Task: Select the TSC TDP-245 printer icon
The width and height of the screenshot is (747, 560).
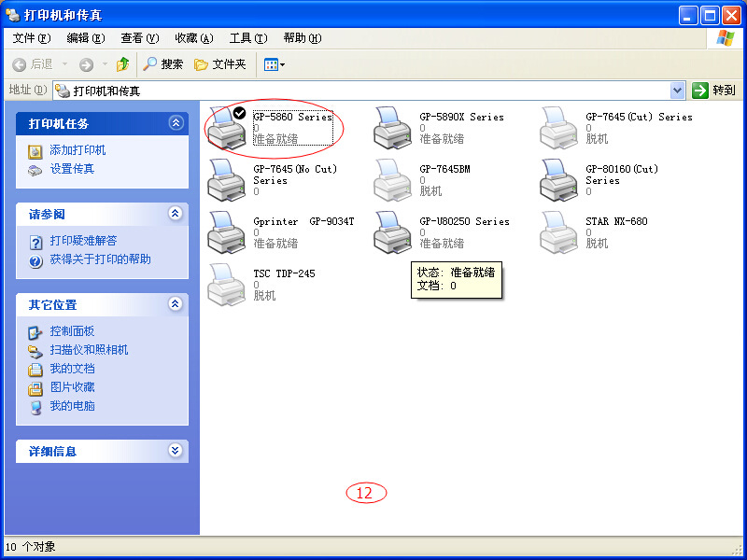Action: [227, 285]
